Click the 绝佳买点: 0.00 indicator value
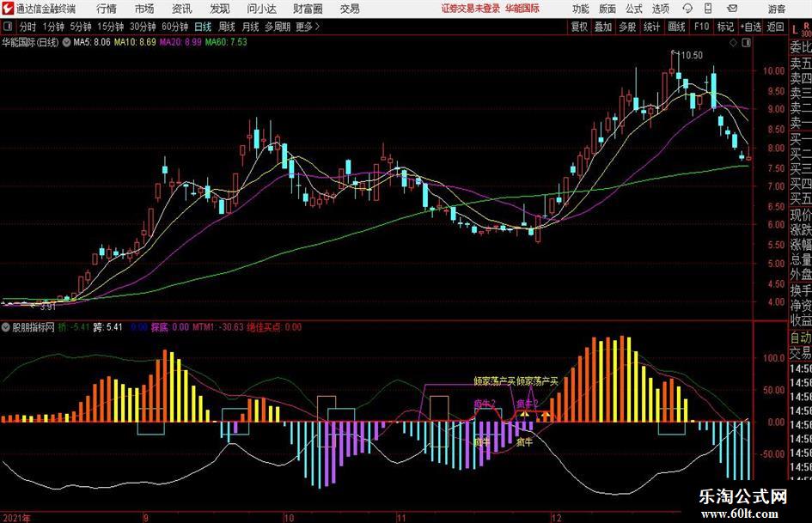Viewport: 812px width, 523px height. (273, 326)
